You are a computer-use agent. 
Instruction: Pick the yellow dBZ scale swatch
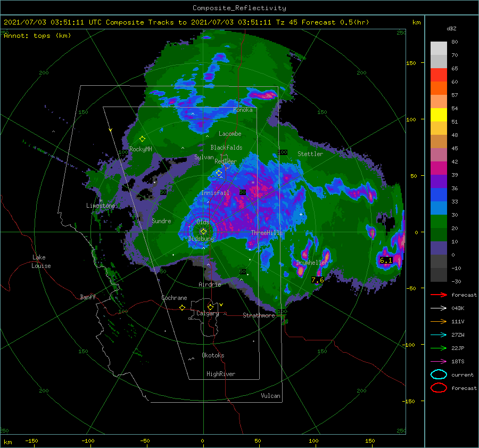[439, 115]
